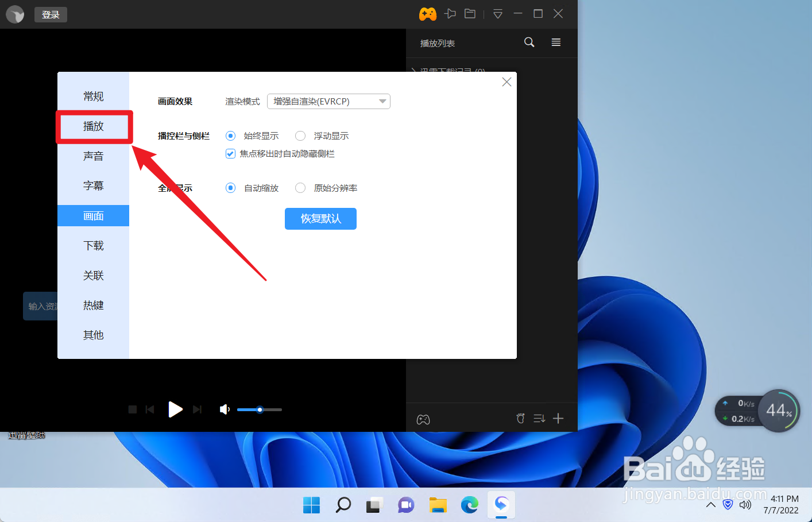The width and height of the screenshot is (812, 522).
Task: Add media using the plus icon
Action: [x=558, y=418]
